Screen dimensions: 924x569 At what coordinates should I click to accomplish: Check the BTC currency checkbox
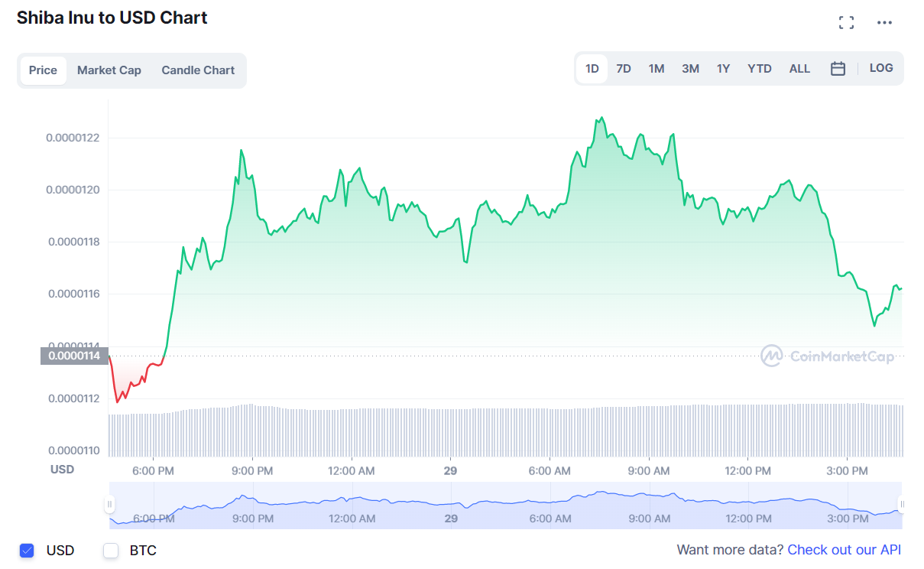tap(111, 550)
